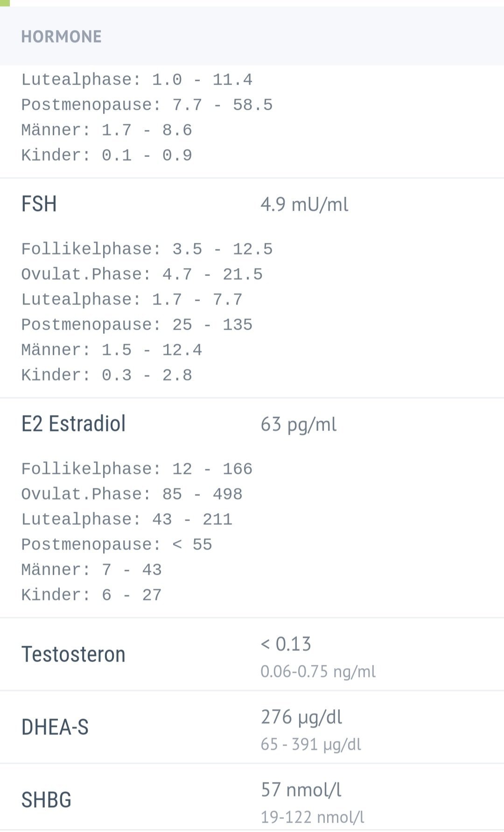Tap DHEA-S reference range 65 - 391 µg/dl
Image resolution: width=504 pixels, height=832 pixels.
tap(311, 744)
